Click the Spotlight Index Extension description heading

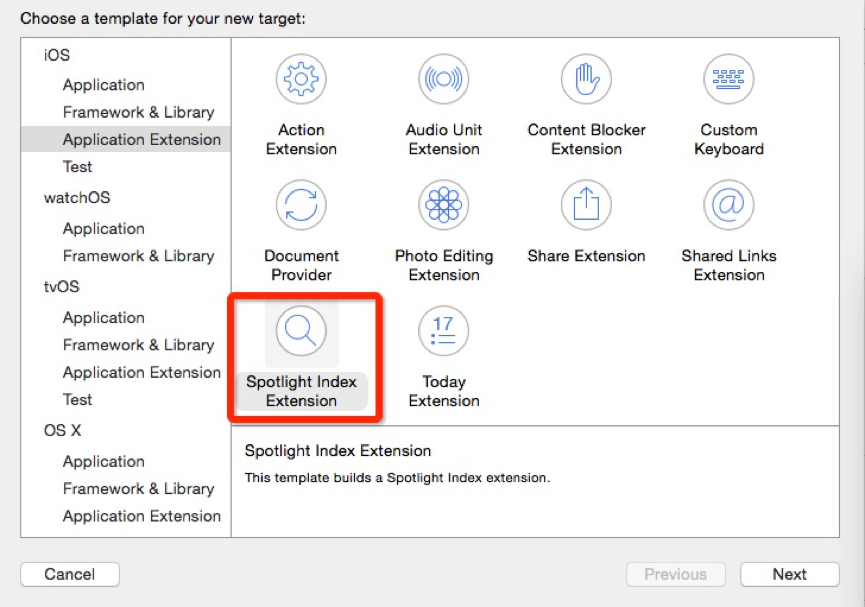(338, 451)
